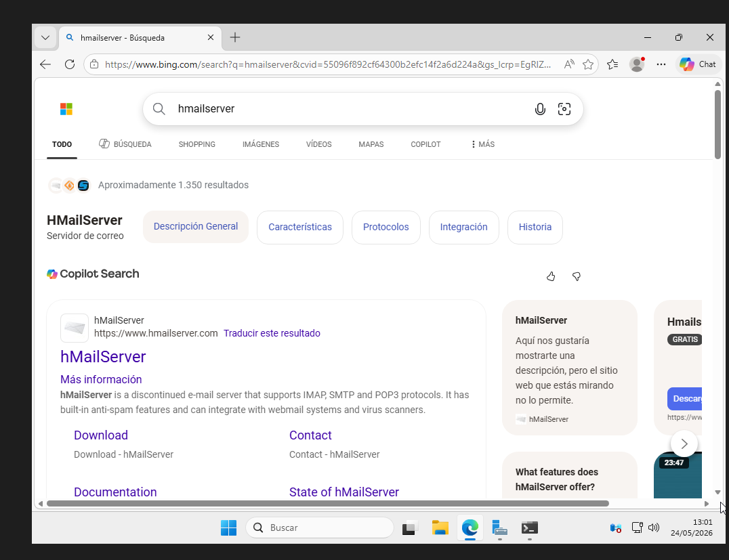Open the Copilot Chat button
729x560 pixels.
click(x=698, y=64)
